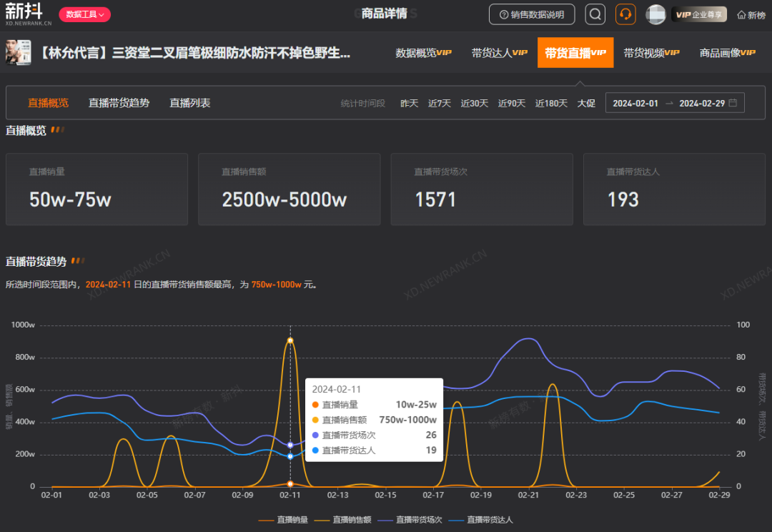Click tooltip value 10w-25w
Screen dimensions: 772x532
[416, 405]
